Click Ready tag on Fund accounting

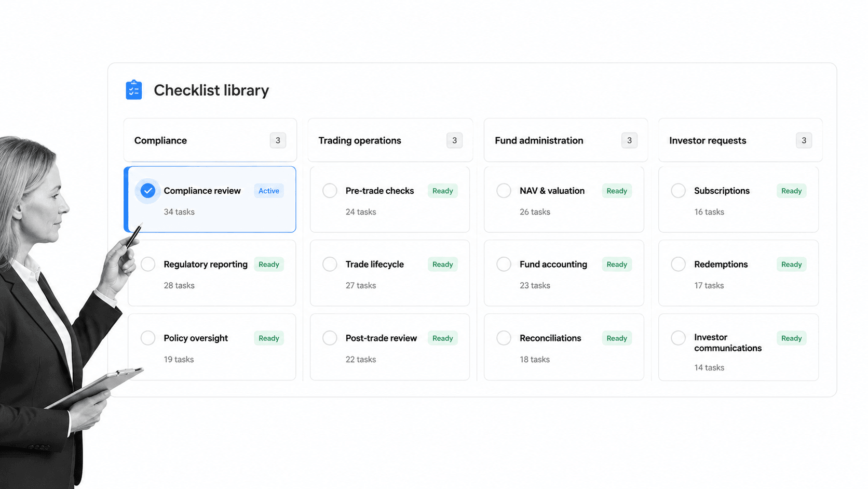tap(617, 264)
